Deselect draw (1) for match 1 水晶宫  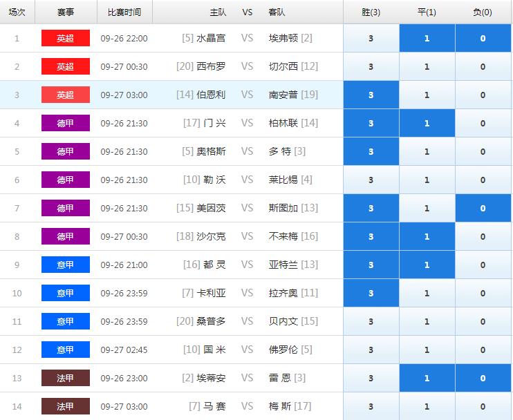[x=427, y=38]
